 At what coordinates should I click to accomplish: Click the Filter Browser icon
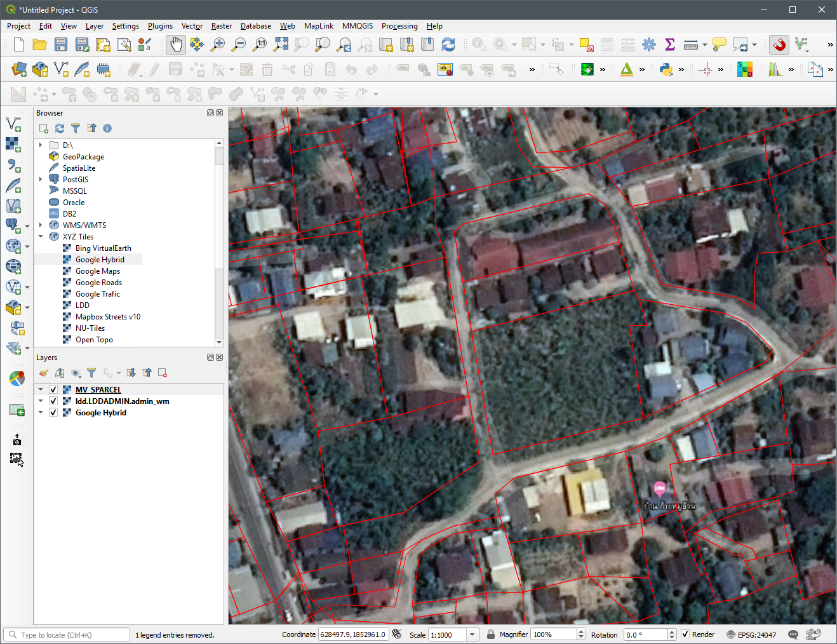click(x=76, y=128)
